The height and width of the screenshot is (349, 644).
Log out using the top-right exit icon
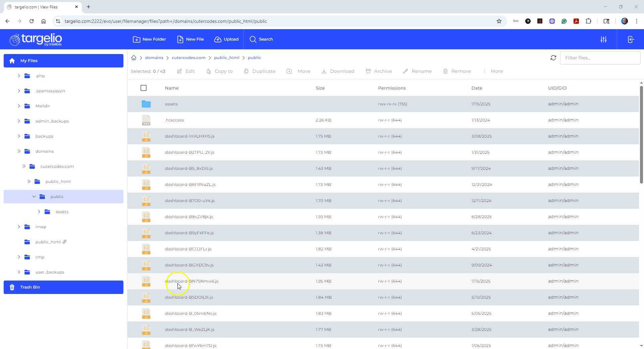click(631, 39)
